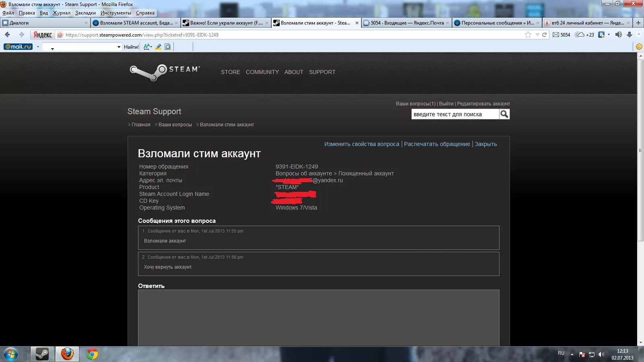
Task: Switch to Персональные сообщения tab
Action: click(497, 23)
